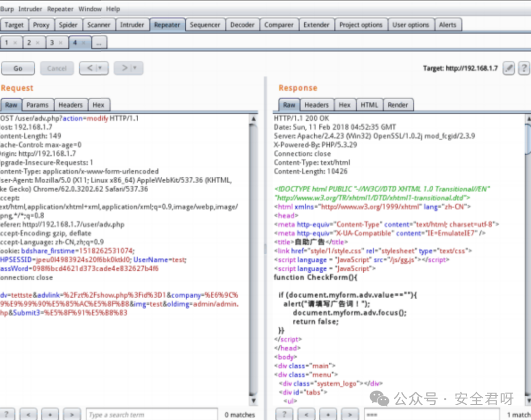Image resolution: width=531 pixels, height=420 pixels.
Task: Click the Target: http://192.168.1.7 label
Action: 460,68
